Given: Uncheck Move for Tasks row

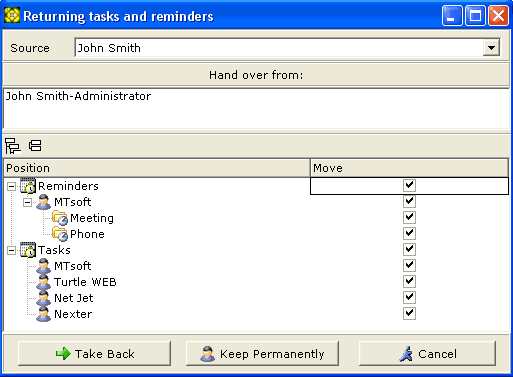Looking at the screenshot, I should (409, 249).
